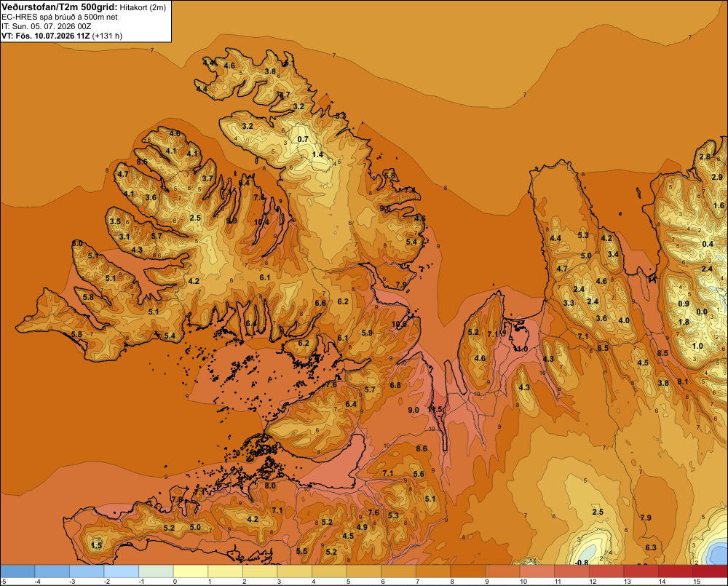Select the 8.6 value near the northwest fjords
The image size is (728, 586).
tap(142, 162)
